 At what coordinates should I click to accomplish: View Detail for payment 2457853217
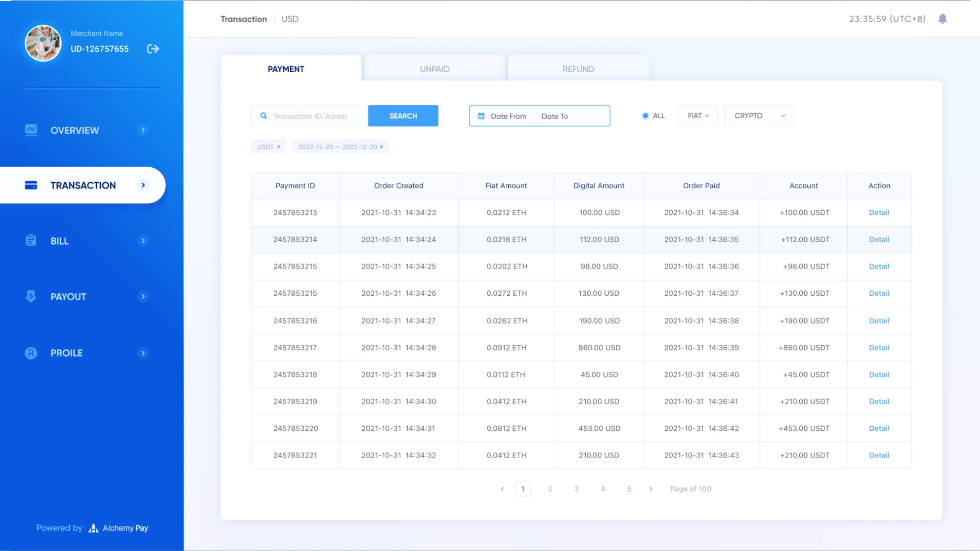(879, 347)
